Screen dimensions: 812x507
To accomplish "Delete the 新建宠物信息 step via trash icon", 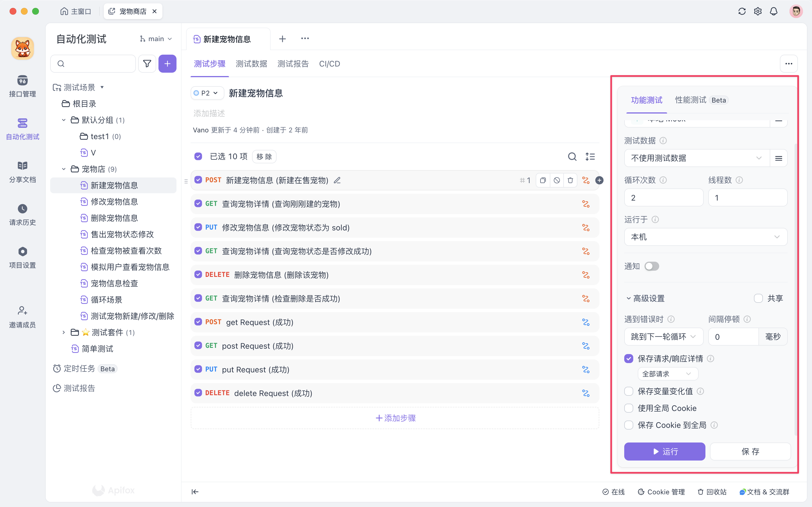I will pyautogui.click(x=570, y=180).
